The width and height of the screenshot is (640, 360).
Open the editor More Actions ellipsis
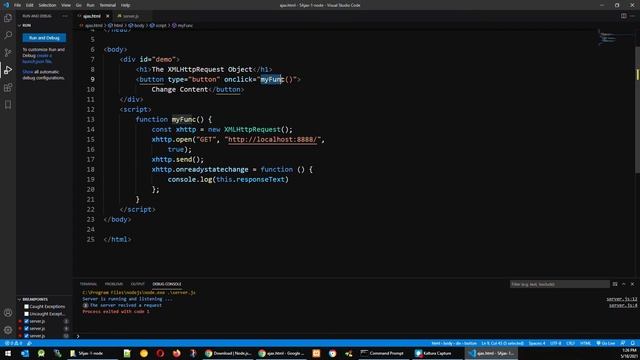click(x=633, y=16)
